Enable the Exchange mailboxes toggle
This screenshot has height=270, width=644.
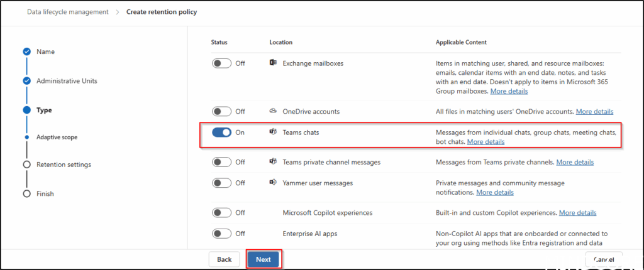[x=221, y=63]
